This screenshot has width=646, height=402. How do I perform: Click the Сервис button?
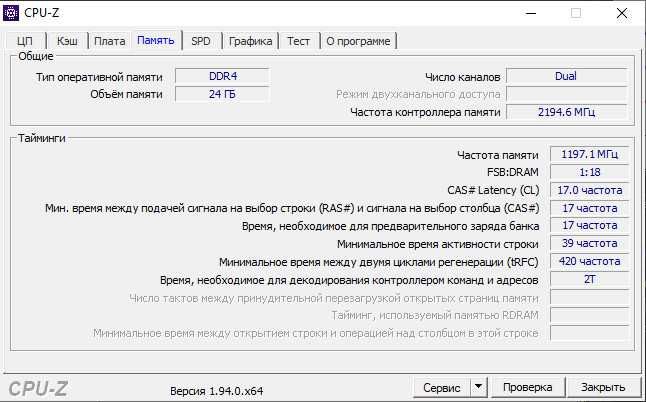[x=442, y=388]
